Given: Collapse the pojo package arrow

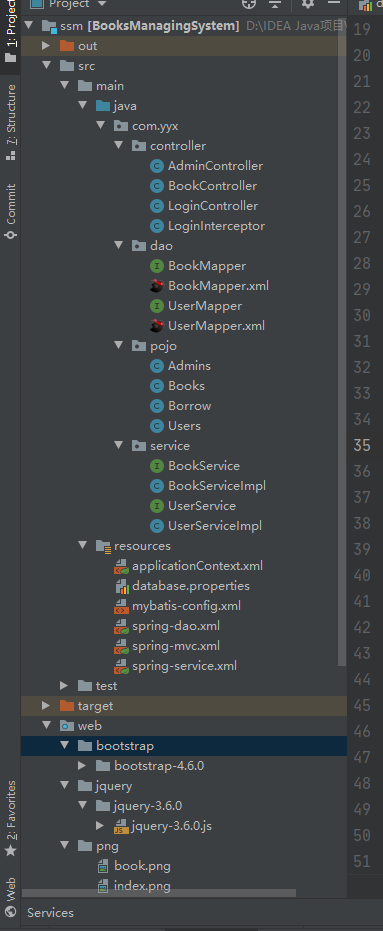Looking at the screenshot, I should [118, 346].
